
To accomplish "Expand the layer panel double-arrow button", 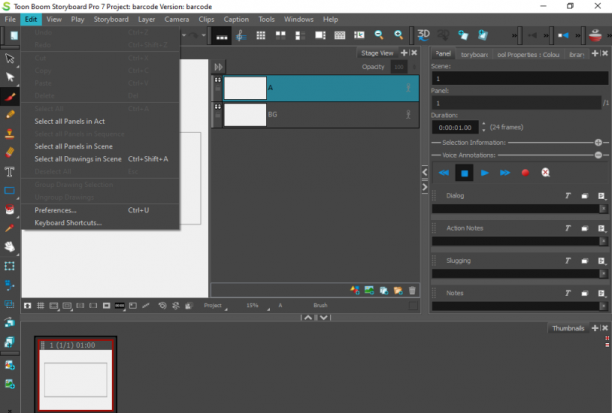I will (x=218, y=67).
